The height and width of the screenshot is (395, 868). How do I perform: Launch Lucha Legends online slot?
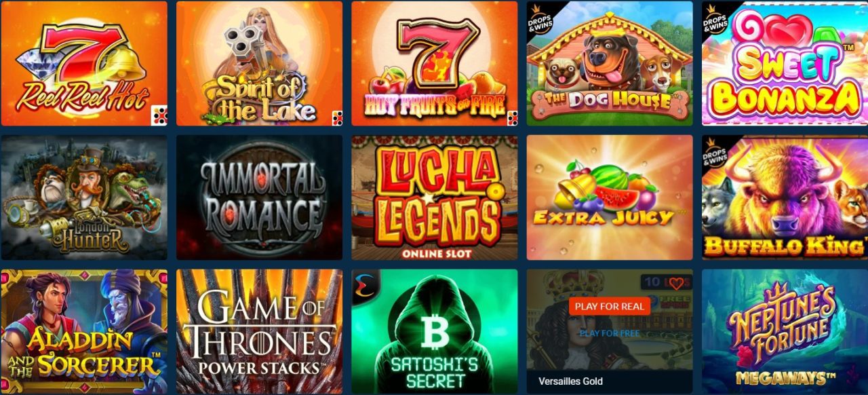(435, 197)
